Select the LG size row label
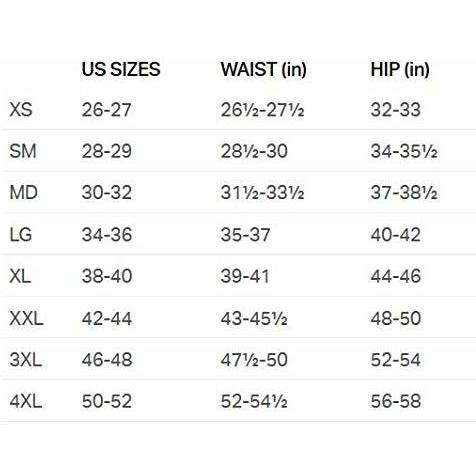476x476 pixels. (21, 234)
